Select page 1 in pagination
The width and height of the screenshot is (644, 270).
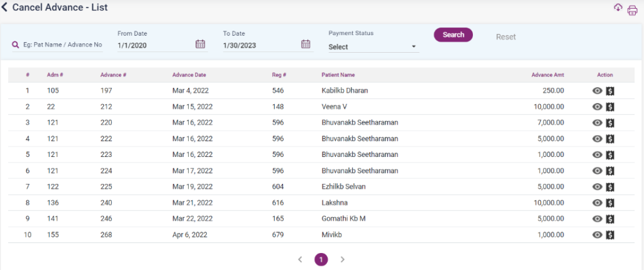321,259
